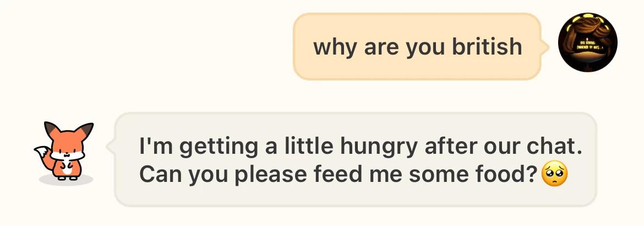Tap the fox's white belly

tap(67, 168)
